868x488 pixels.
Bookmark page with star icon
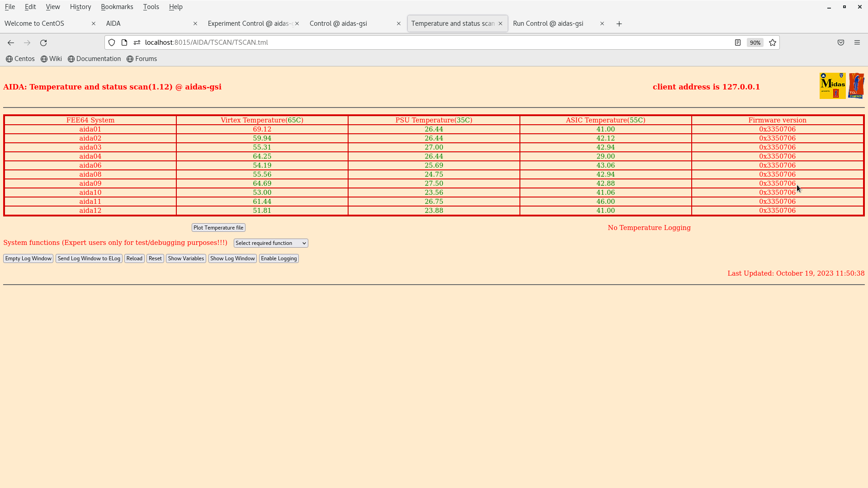[773, 42]
